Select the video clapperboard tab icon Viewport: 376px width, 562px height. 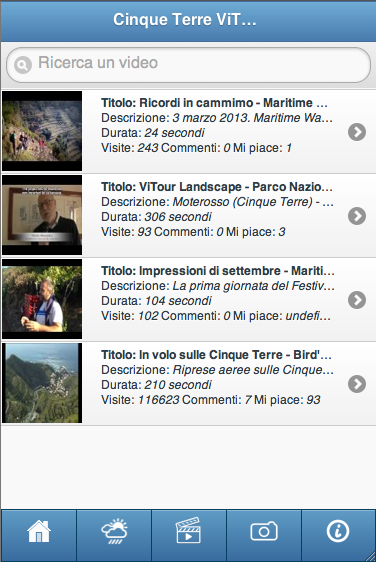pyautogui.click(x=188, y=530)
